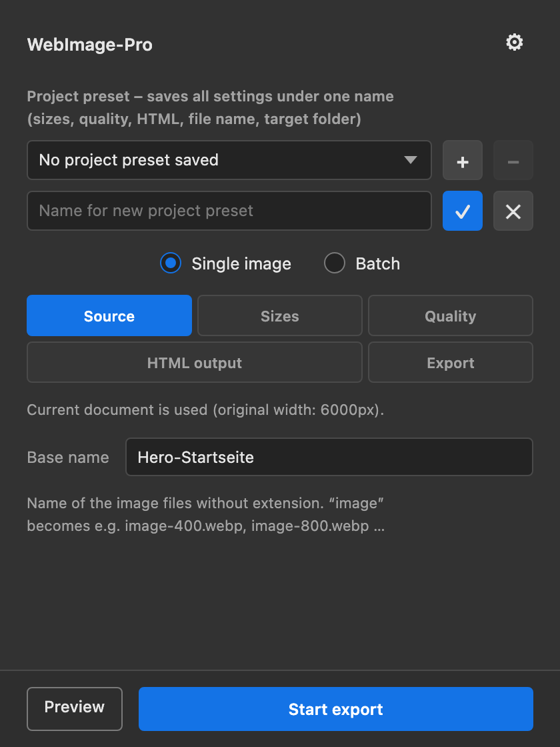The width and height of the screenshot is (560, 747).
Task: Click the 'Base name' label
Action: tap(68, 458)
